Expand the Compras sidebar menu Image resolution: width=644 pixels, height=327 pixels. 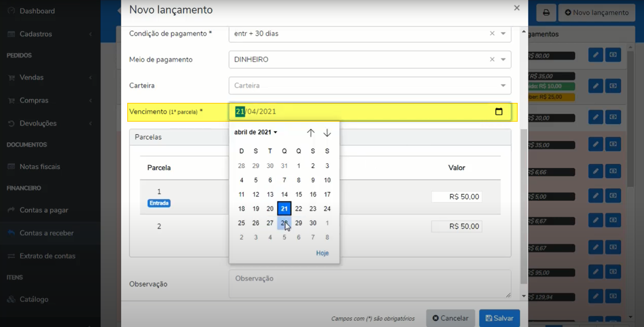50,101
